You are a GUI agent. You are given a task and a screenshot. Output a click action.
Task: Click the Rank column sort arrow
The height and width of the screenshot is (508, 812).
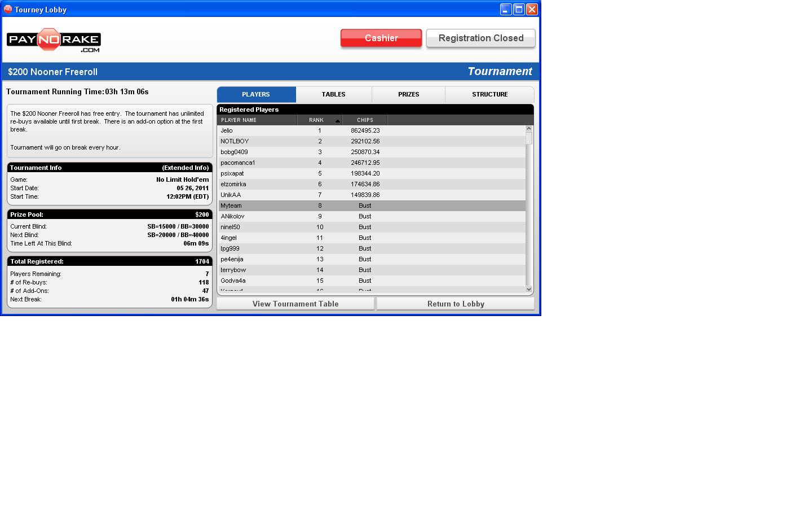(337, 120)
